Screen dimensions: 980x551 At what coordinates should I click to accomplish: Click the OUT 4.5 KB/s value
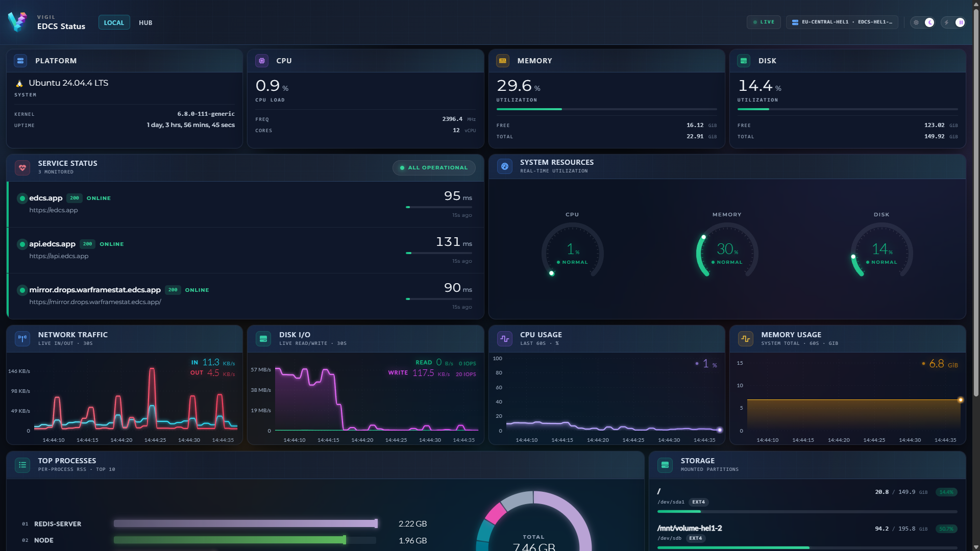(x=212, y=373)
